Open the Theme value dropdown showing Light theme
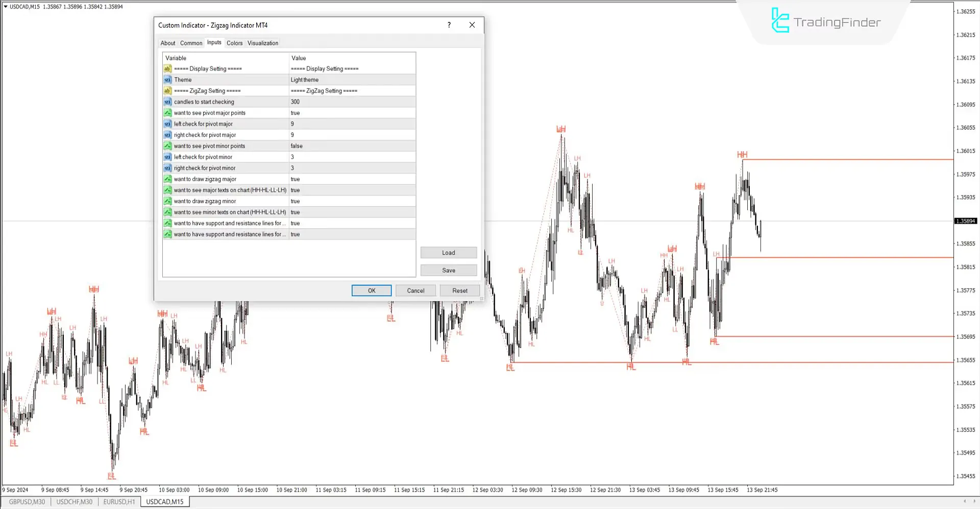 [352, 80]
